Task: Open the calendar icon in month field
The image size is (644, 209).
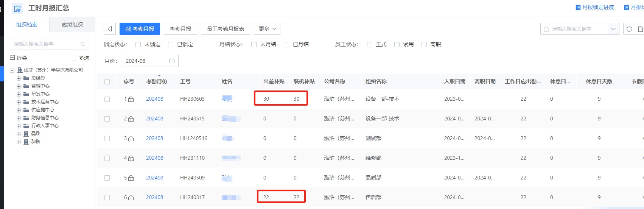Action: click(172, 61)
